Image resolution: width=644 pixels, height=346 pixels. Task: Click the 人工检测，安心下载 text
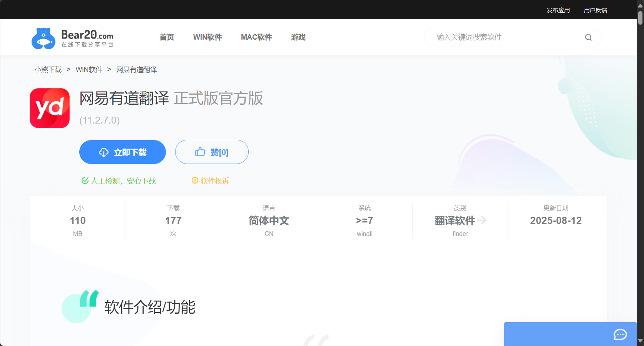pyautogui.click(x=123, y=181)
